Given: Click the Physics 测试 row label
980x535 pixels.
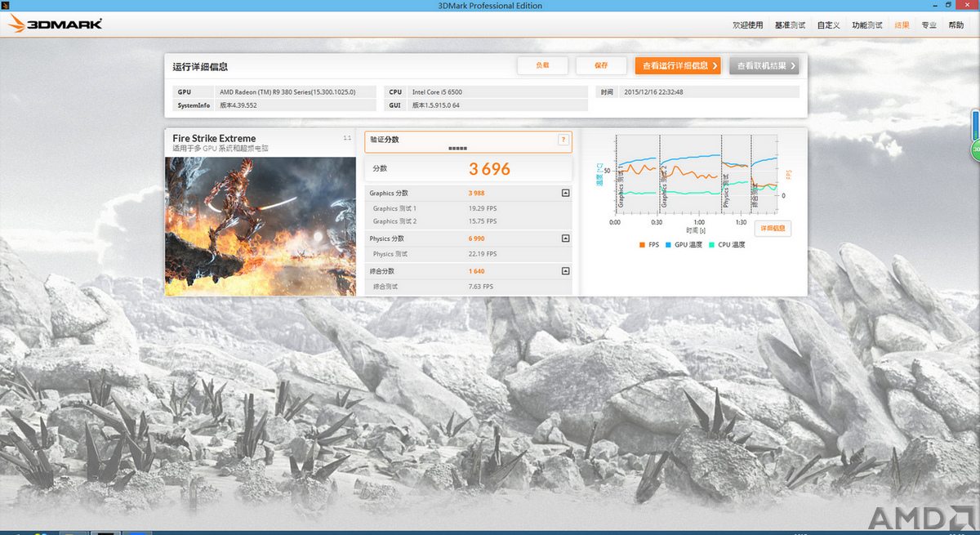Looking at the screenshot, I should (x=389, y=254).
